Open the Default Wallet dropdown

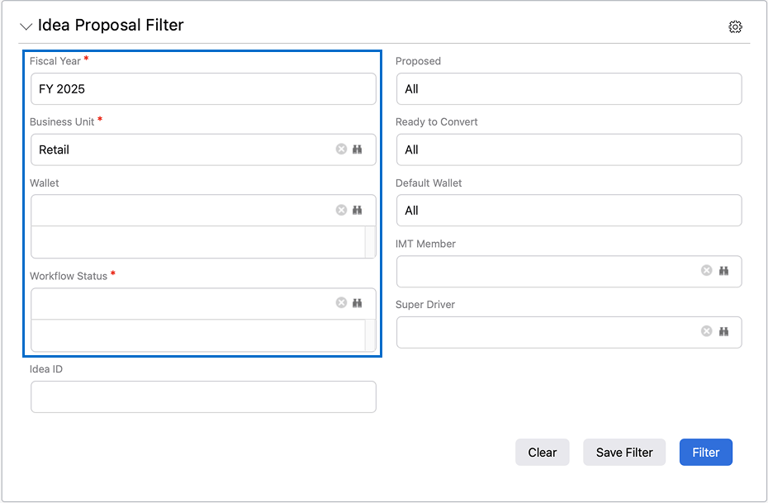click(x=568, y=210)
